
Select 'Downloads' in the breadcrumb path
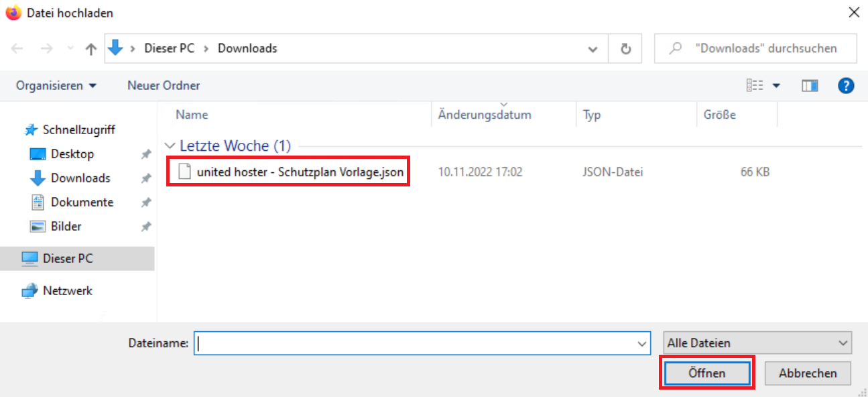point(247,48)
